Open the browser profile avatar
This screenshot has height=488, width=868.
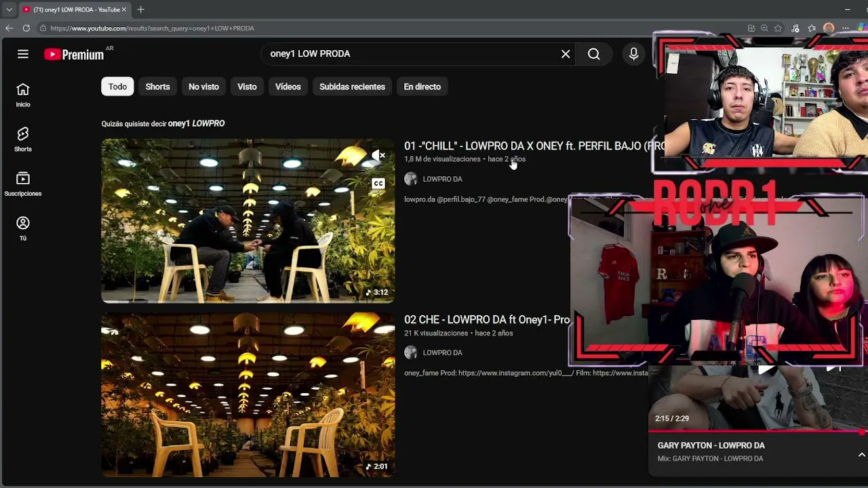tap(829, 28)
